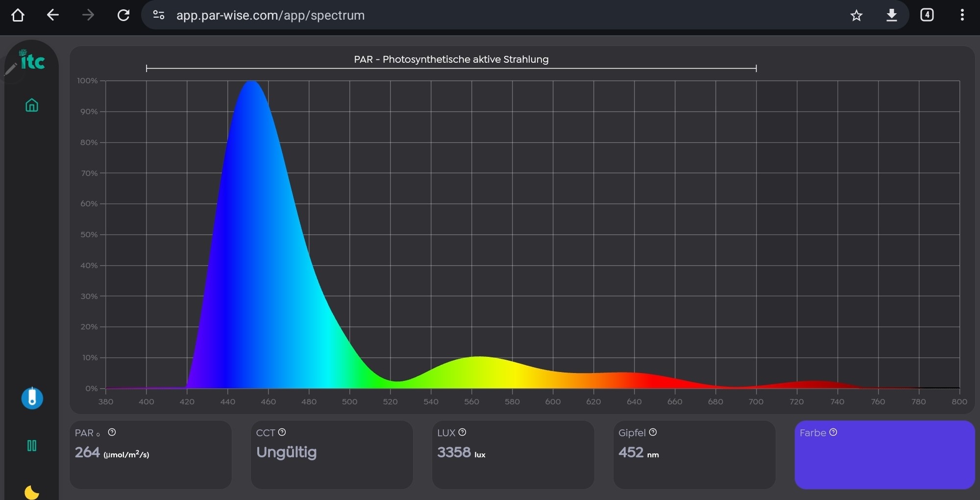Open help info next to Gipfel
Screen dimensions: 980x500
[x=653, y=432]
